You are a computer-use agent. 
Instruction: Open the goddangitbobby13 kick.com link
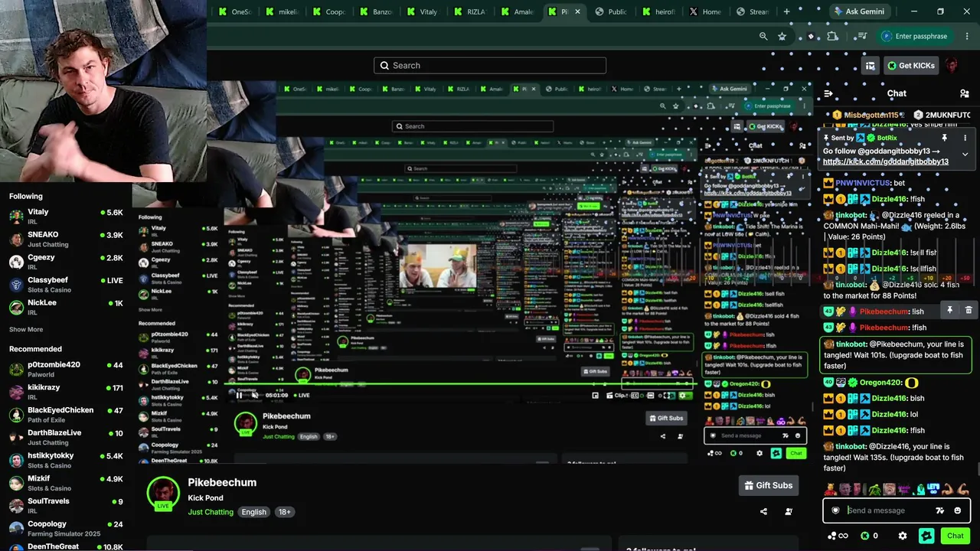point(885,161)
